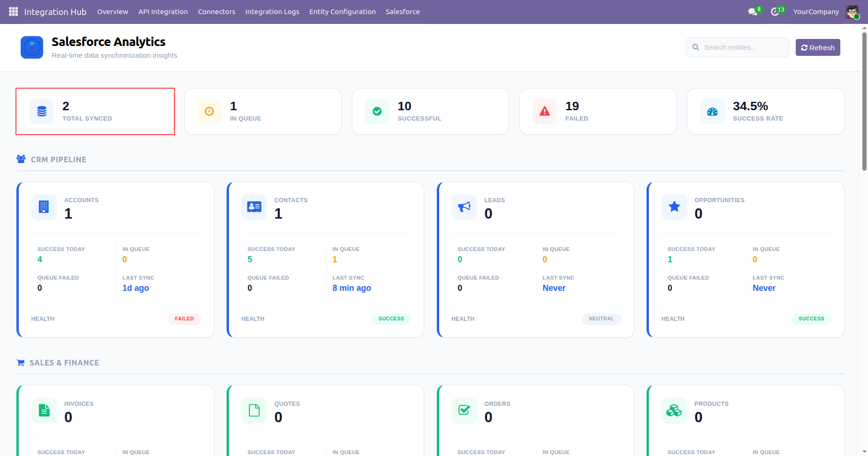Click the Invoices document icon
Screen dimensions: 868x456
pyautogui.click(x=44, y=410)
